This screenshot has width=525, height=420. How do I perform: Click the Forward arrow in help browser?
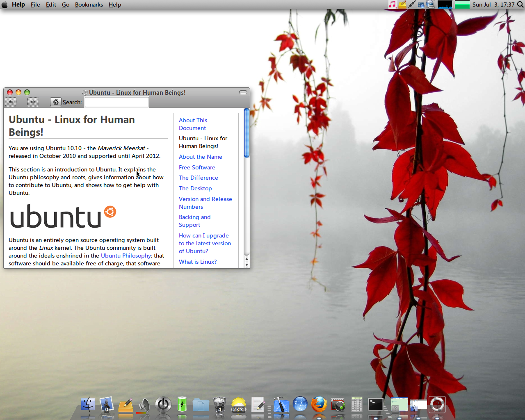click(x=33, y=102)
